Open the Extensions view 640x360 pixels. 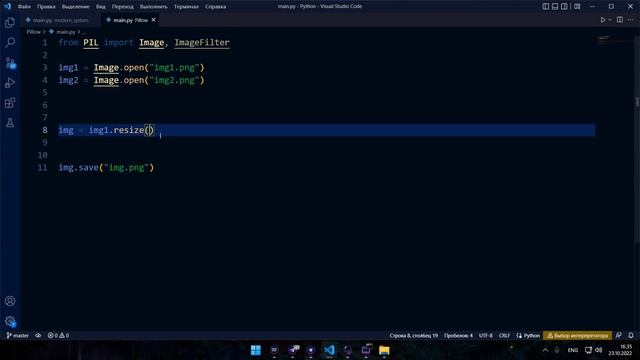click(10, 103)
